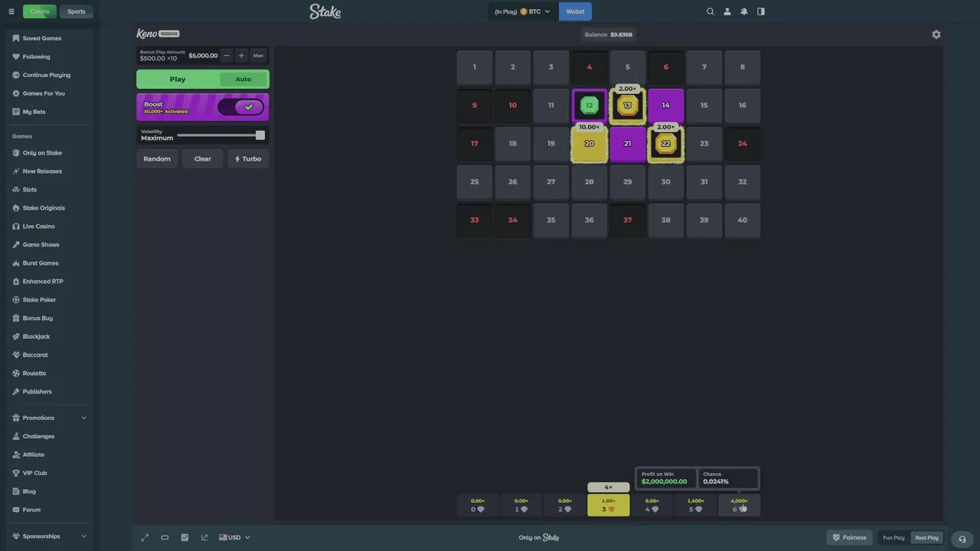Switch to the Sports tab

tap(77, 11)
